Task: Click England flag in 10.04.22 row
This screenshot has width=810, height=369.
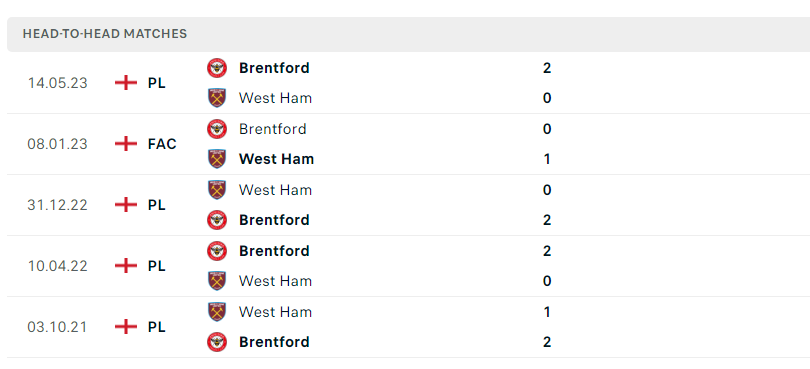Action: point(126,266)
